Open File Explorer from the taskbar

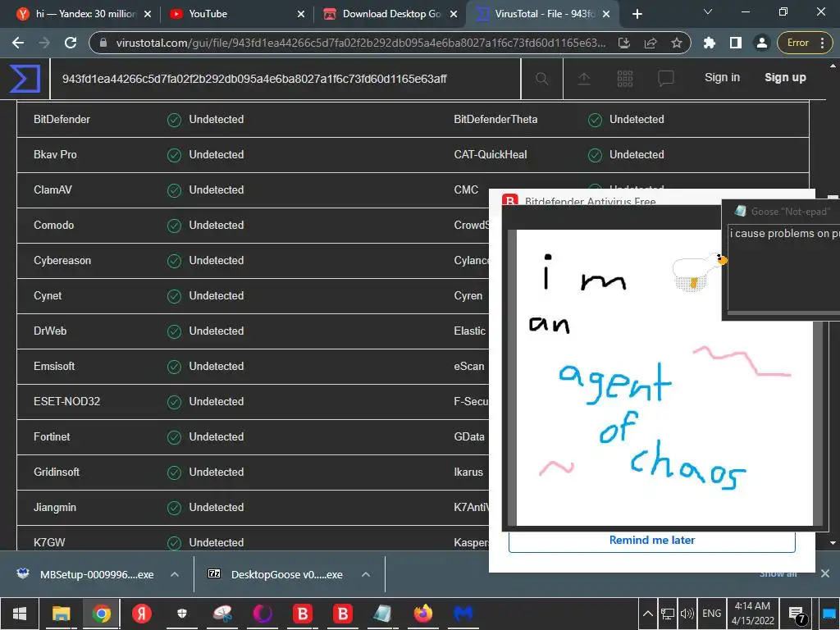61,614
